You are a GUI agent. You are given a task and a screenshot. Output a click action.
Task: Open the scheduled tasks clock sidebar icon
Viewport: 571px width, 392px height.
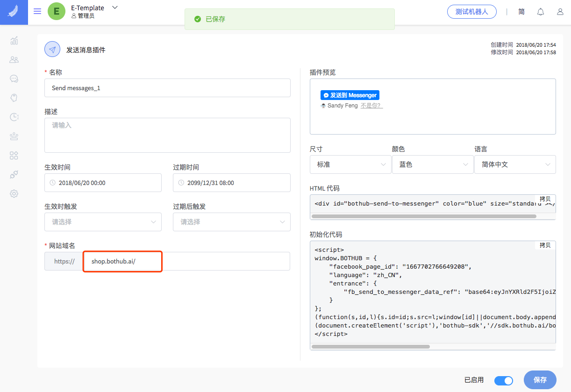tap(14, 117)
